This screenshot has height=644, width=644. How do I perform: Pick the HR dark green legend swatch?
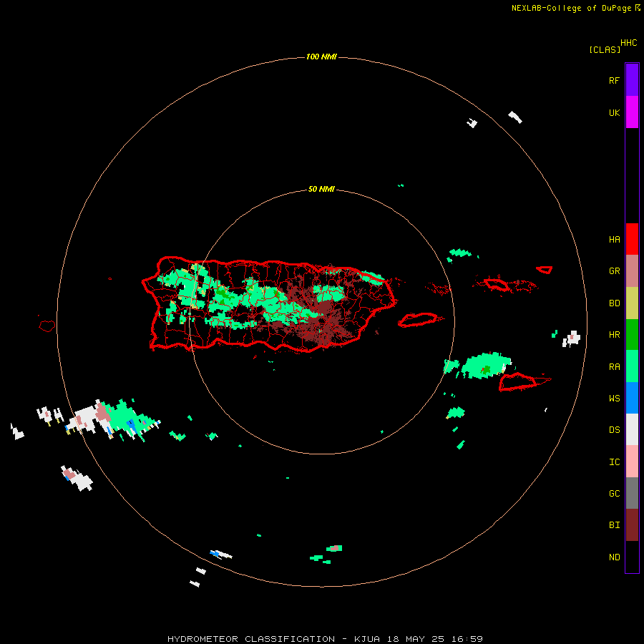pyautogui.click(x=632, y=335)
